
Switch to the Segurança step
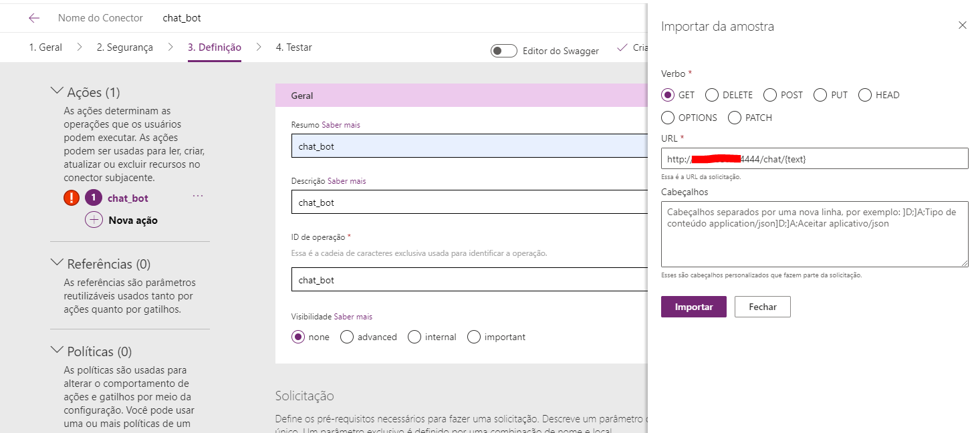point(124,47)
